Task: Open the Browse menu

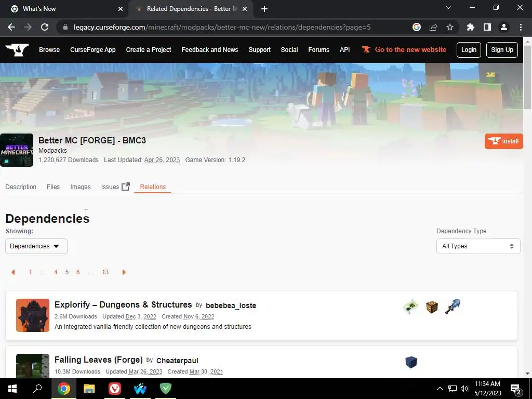Action: pyautogui.click(x=49, y=50)
